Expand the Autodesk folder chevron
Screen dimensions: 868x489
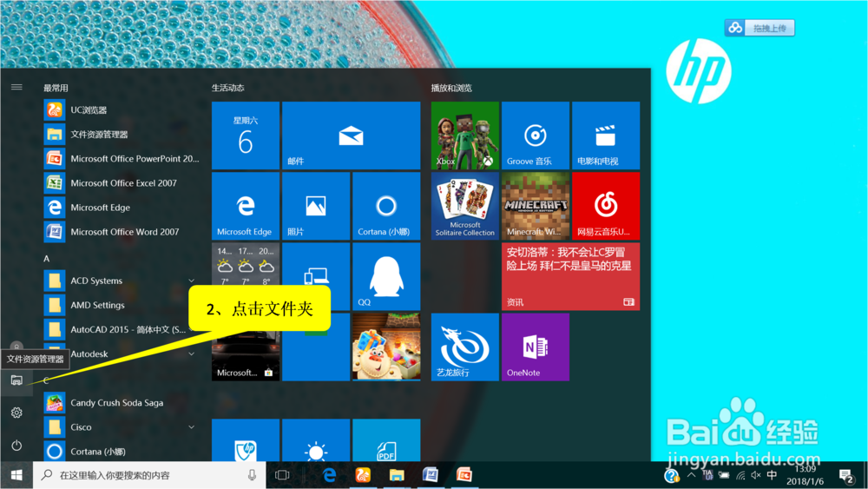click(192, 354)
